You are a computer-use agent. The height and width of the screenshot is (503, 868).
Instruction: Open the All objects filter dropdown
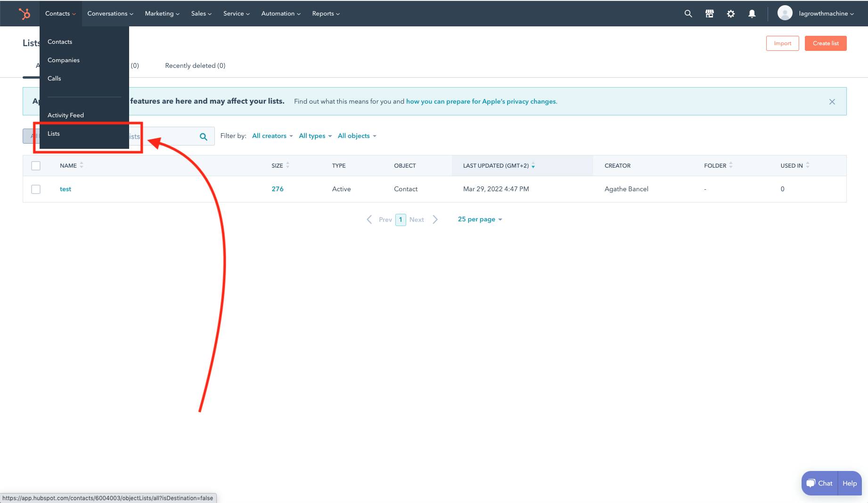pos(357,136)
